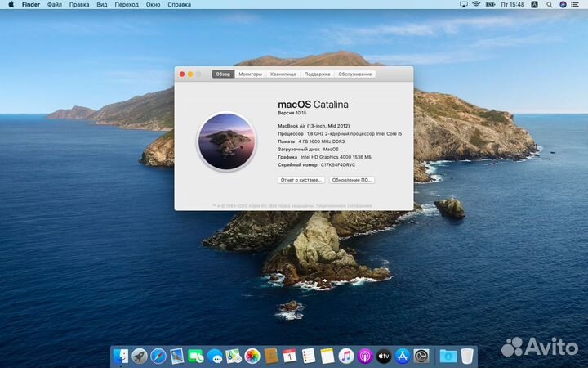This screenshot has height=368, width=588.
Task: Open Spotlight search magnifier
Action: 550,5
